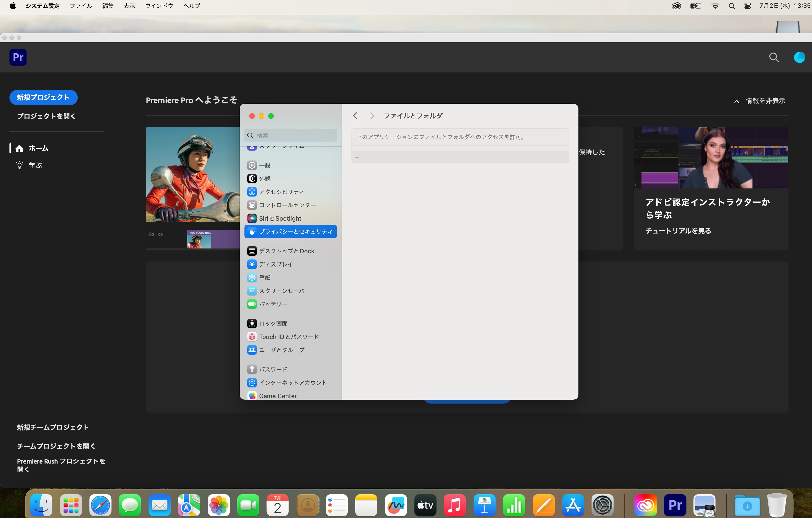The width and height of the screenshot is (812, 518).
Task: Collapse welcome panel with 情報を非表示 chevron
Action: tap(736, 101)
